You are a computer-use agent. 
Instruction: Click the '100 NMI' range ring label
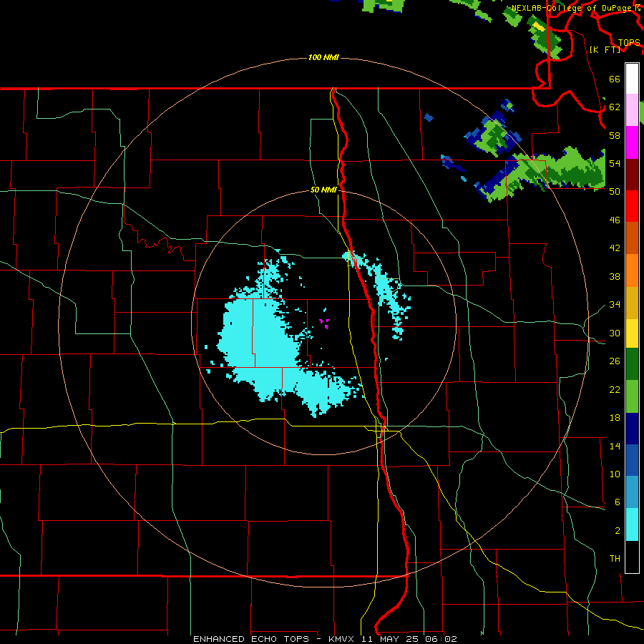(x=323, y=57)
